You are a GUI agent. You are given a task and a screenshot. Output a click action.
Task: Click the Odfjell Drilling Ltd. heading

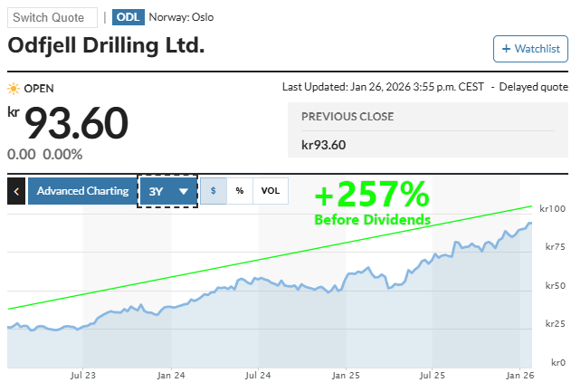tap(106, 46)
